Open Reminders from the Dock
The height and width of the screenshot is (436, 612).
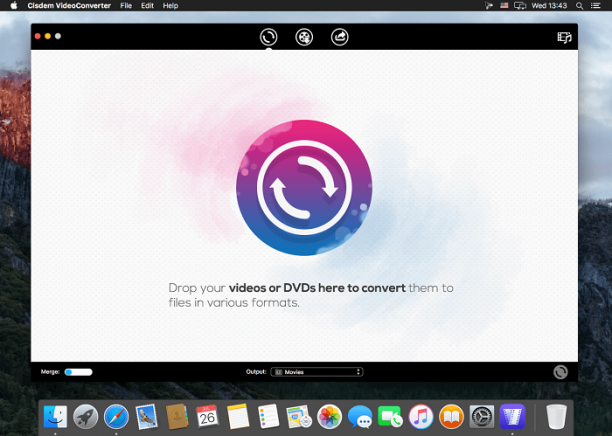pos(269,417)
